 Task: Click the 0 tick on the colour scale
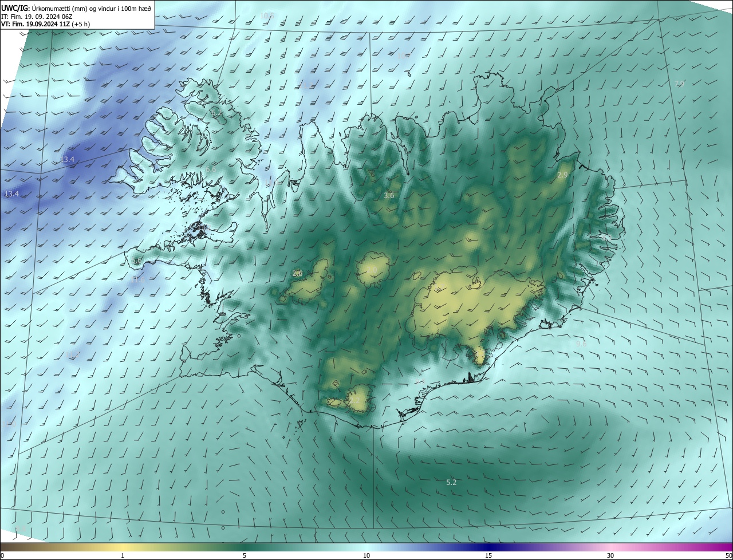[2, 556]
